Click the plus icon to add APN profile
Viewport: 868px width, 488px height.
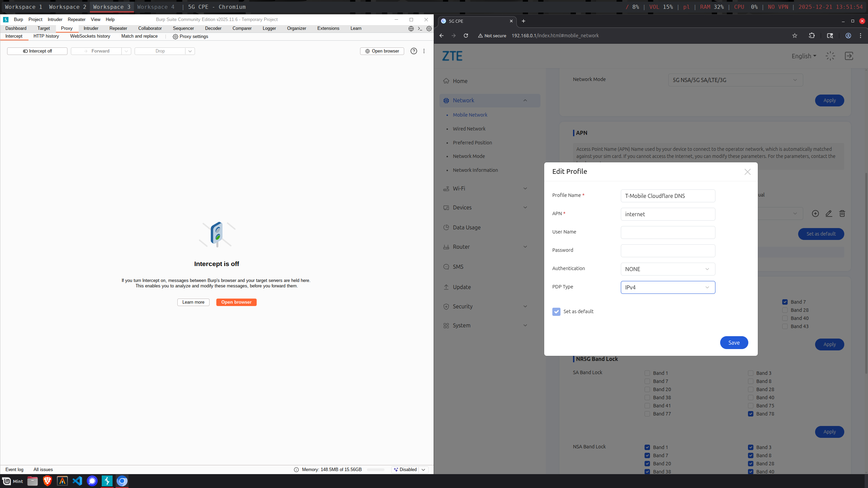click(x=815, y=213)
